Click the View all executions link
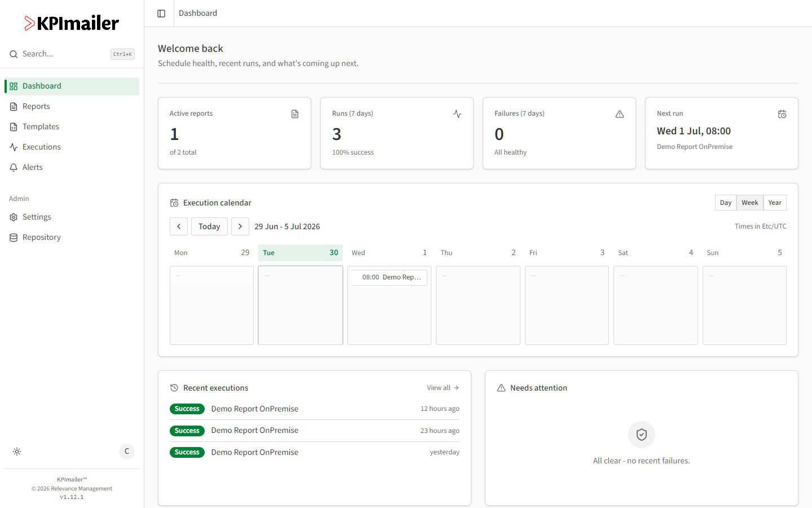812x508 pixels. click(x=443, y=388)
